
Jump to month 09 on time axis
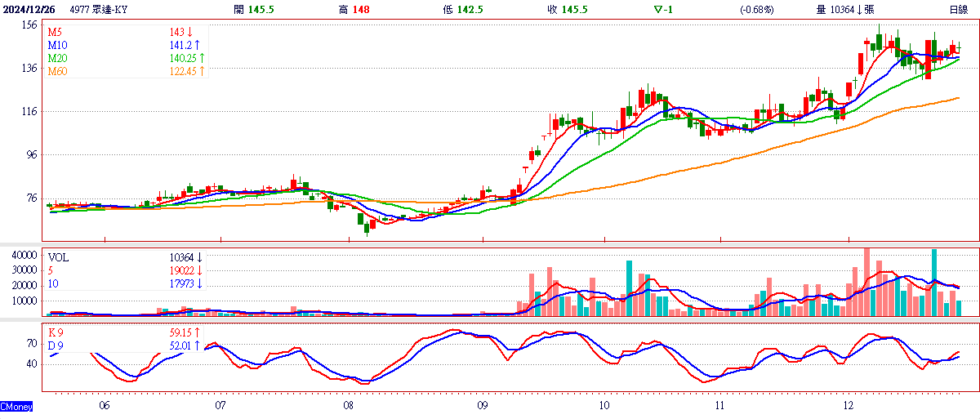pyautogui.click(x=482, y=405)
